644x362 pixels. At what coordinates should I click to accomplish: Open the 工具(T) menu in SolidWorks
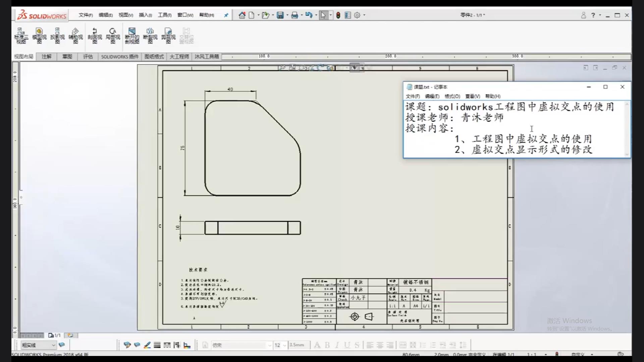tap(165, 15)
